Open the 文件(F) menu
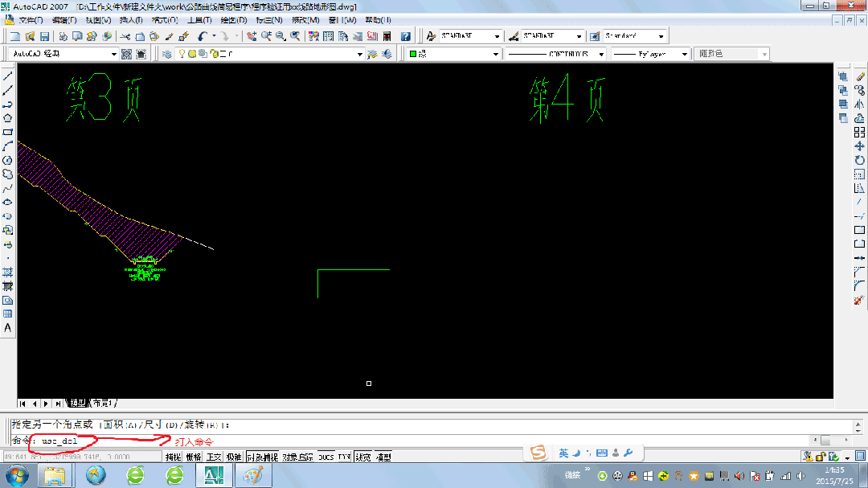 (x=31, y=20)
